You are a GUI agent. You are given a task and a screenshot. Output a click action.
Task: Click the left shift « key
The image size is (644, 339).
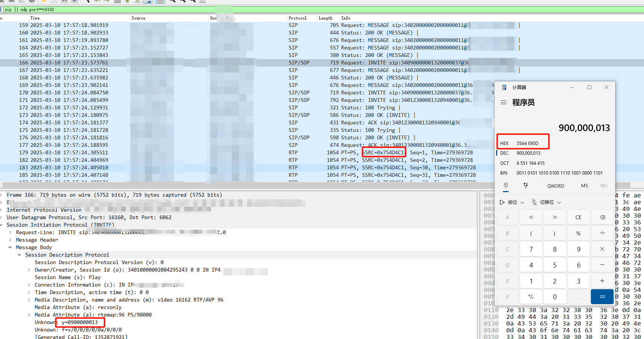tap(531, 217)
